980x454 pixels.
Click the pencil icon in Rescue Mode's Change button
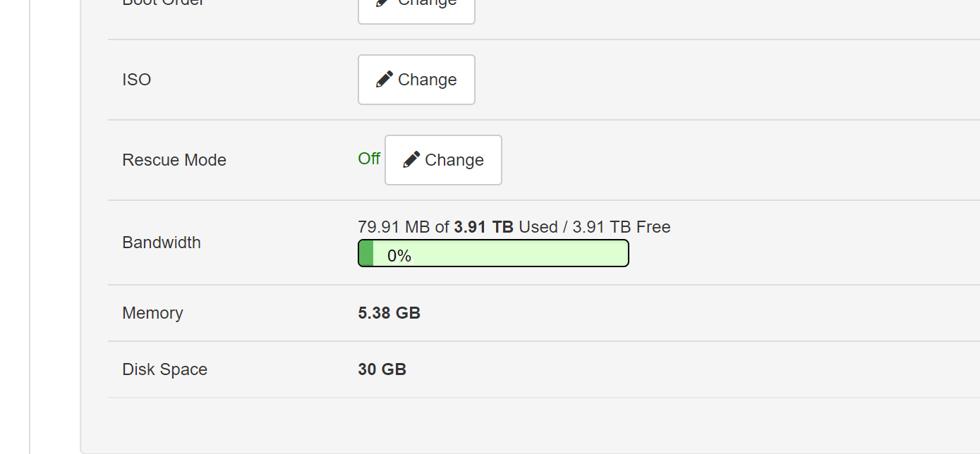pos(411,159)
